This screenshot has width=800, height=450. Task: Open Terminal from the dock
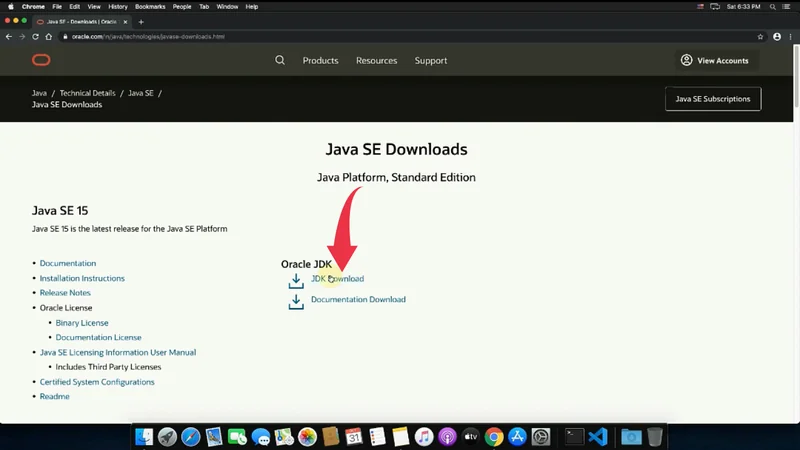(574, 437)
